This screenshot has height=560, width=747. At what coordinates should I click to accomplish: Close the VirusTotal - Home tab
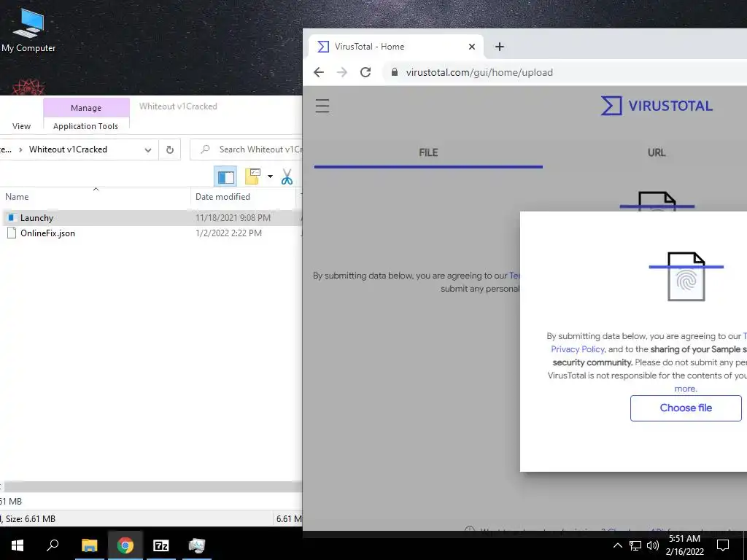click(x=472, y=47)
